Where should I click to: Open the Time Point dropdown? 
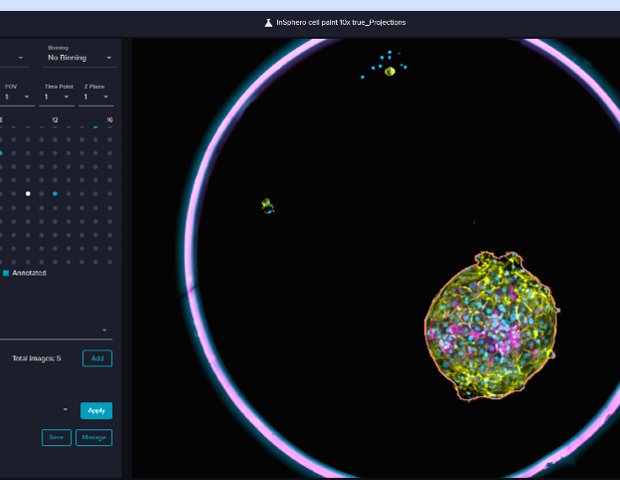(57, 97)
